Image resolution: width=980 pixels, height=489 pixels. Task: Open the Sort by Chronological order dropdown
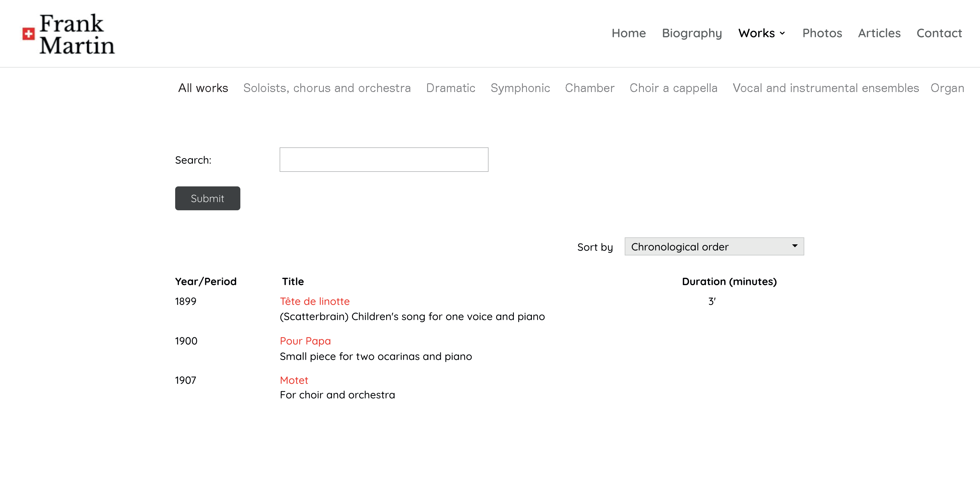point(714,246)
